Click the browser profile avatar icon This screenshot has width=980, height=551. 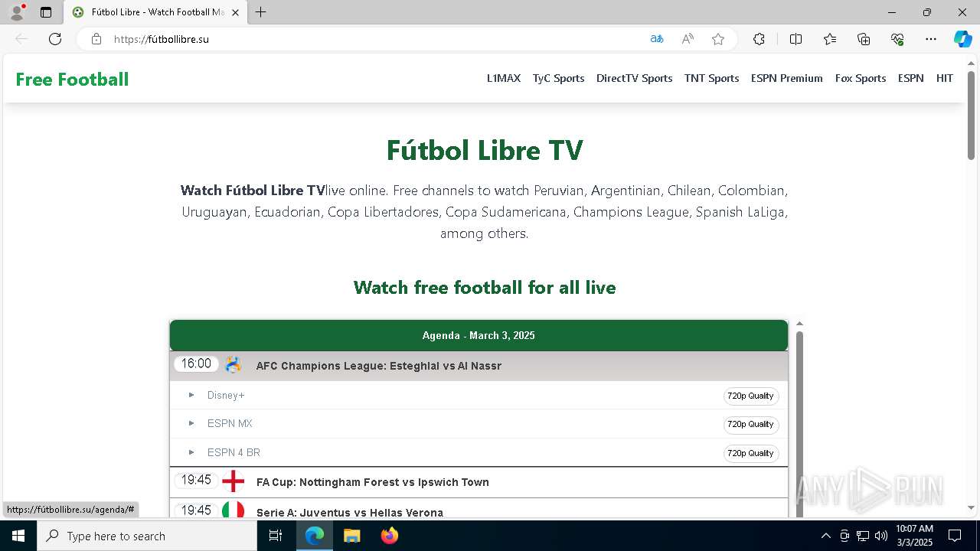[x=16, y=12]
